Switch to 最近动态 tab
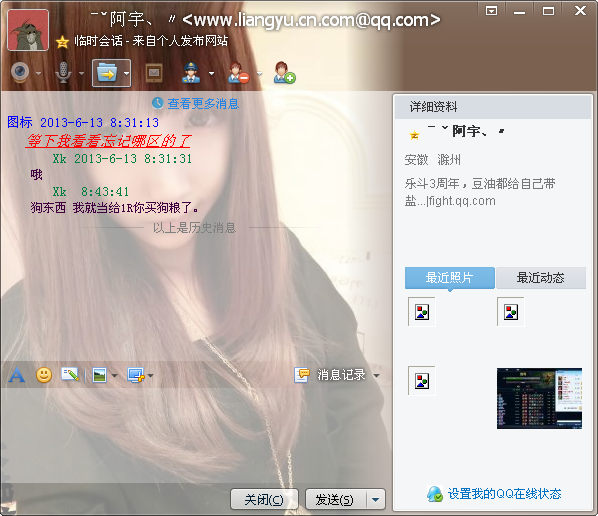The image size is (598, 516). coord(541,278)
